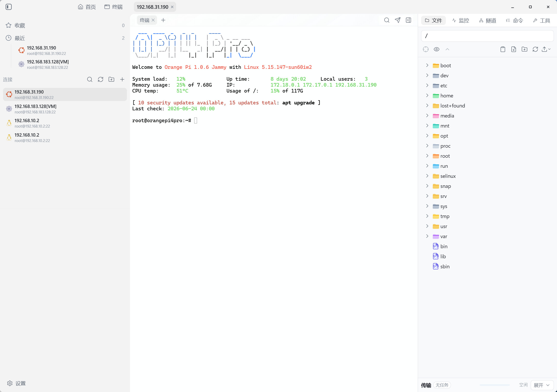Open the 最近 recent section

click(65, 38)
